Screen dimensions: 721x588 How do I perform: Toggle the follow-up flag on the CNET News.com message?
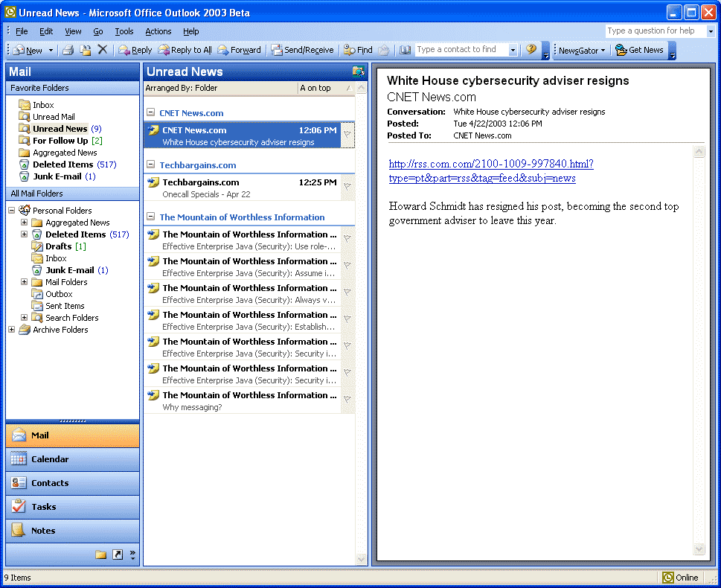(x=347, y=135)
